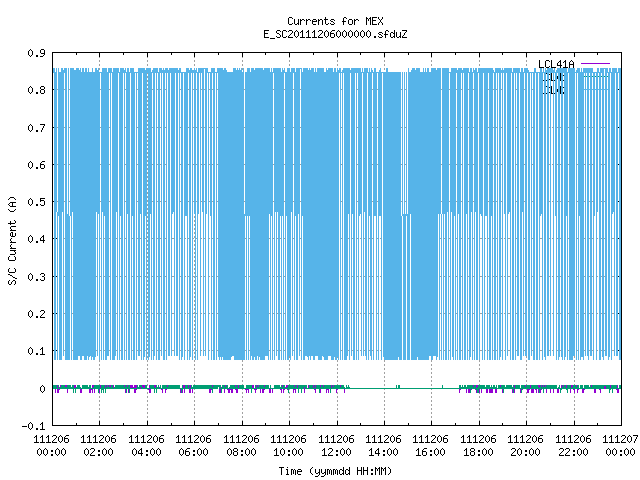Click the 0 y-axis tick label
Viewport: 640px width, 480px height.
point(42,389)
